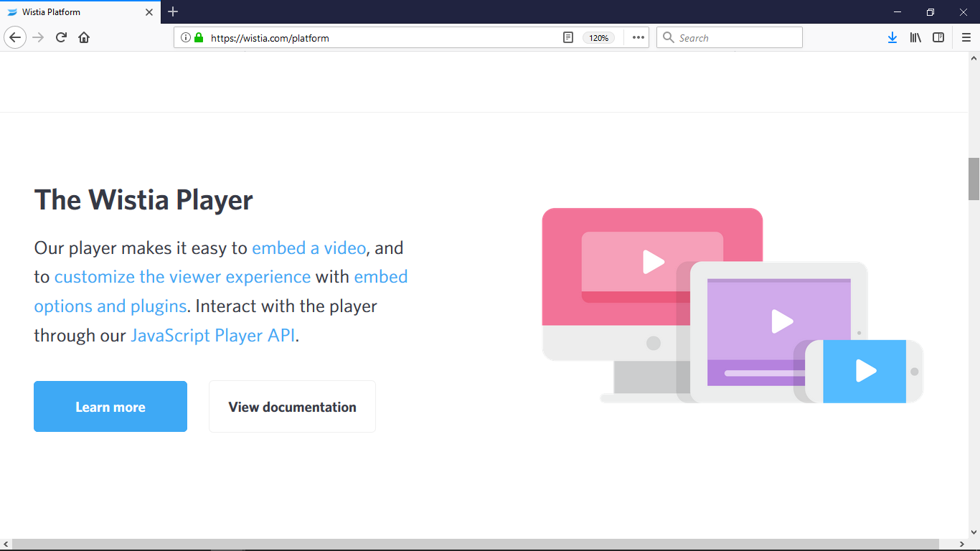
Task: Open the downloads arrow panel
Action: point(892,37)
